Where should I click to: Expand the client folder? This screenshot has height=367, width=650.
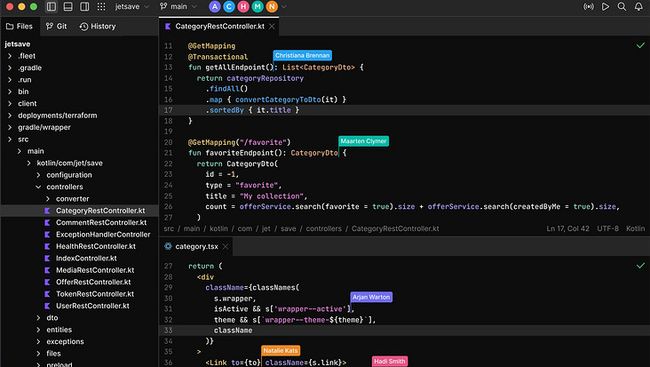10,103
